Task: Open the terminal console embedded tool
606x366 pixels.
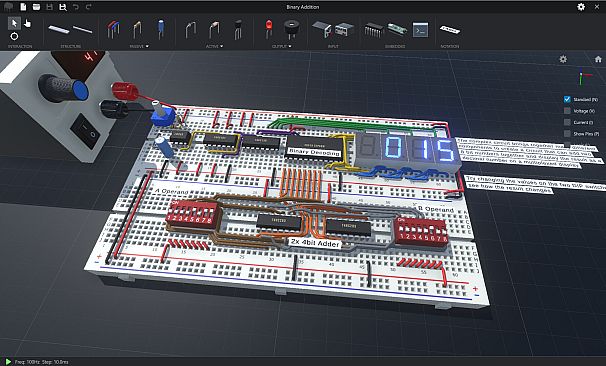Action: coord(420,30)
